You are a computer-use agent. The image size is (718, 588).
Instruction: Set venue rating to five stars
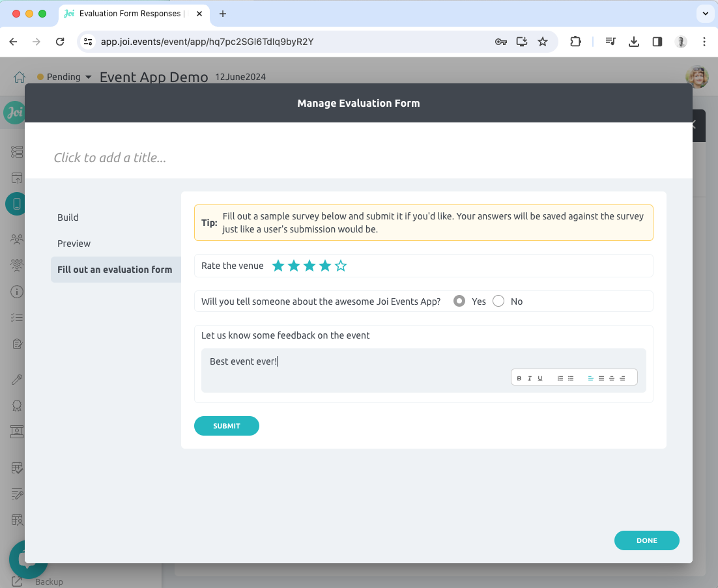(341, 266)
